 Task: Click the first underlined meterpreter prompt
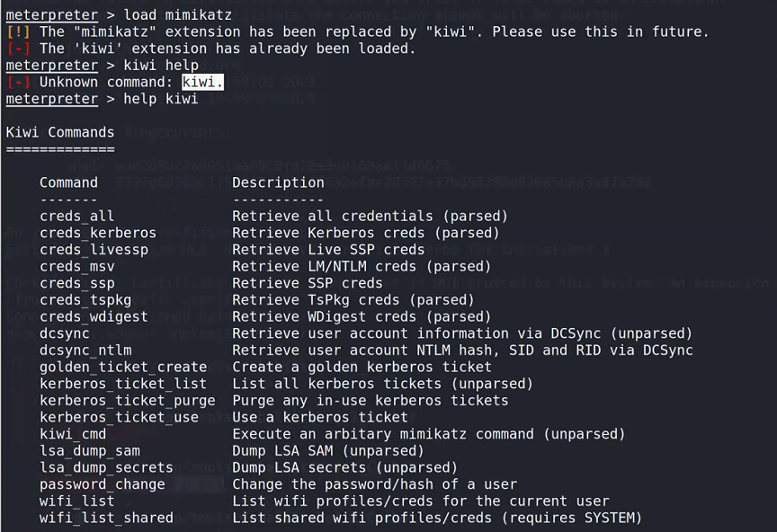tap(52, 15)
